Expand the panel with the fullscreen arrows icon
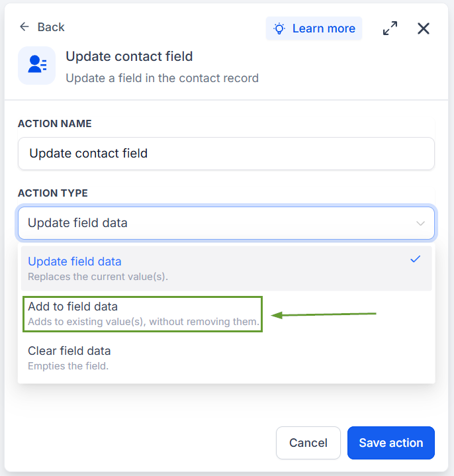 tap(390, 28)
